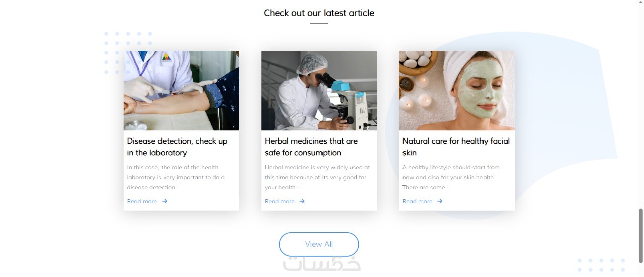Viewport: 644px width, 277px height.
Task: Open Read more for herbal medicines article
Action: click(x=280, y=201)
